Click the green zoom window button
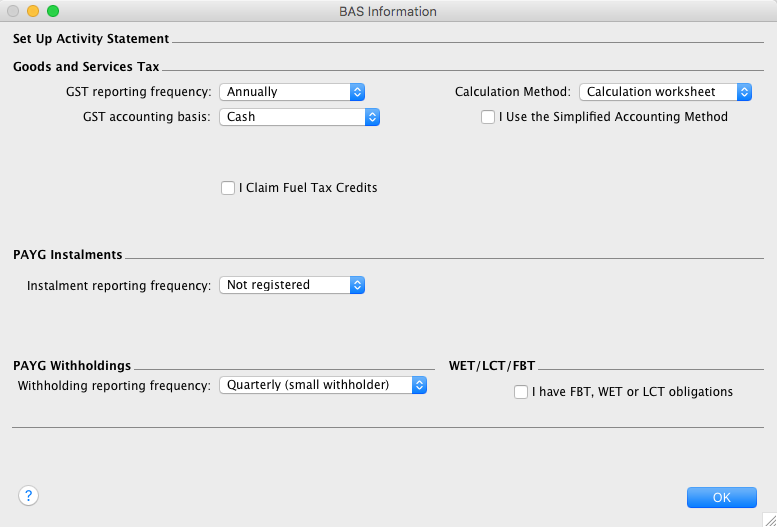 53,11
